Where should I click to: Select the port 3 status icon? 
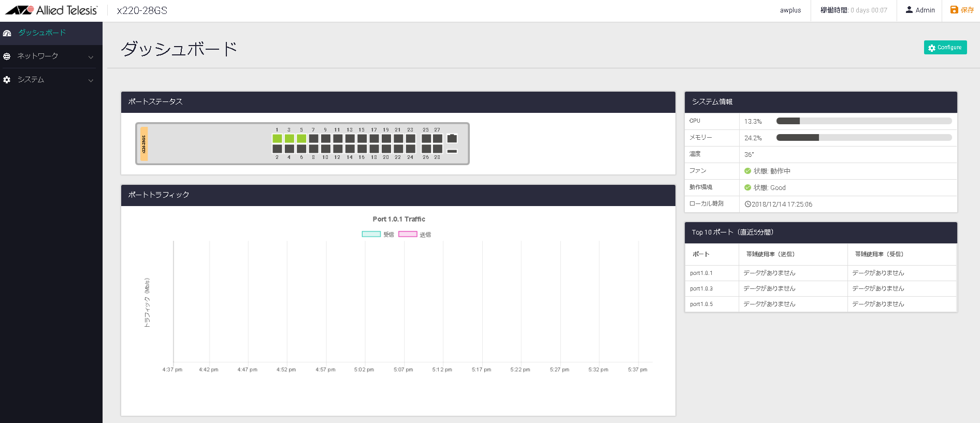click(289, 139)
